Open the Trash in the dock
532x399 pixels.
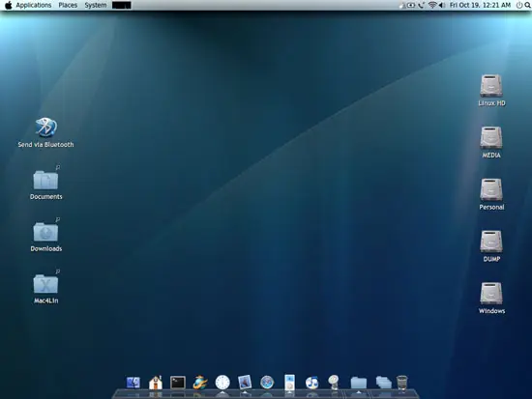coord(401,383)
